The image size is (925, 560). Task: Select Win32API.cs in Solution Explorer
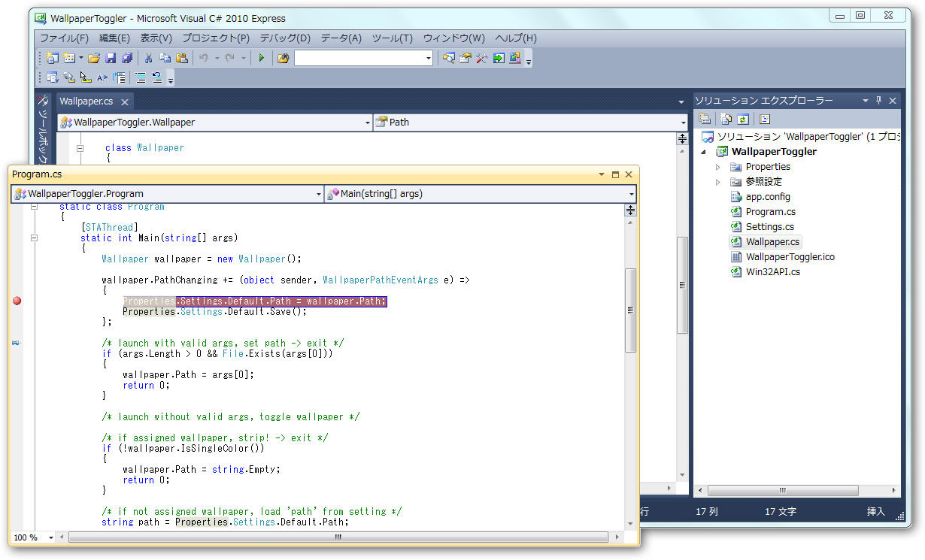[x=772, y=272]
